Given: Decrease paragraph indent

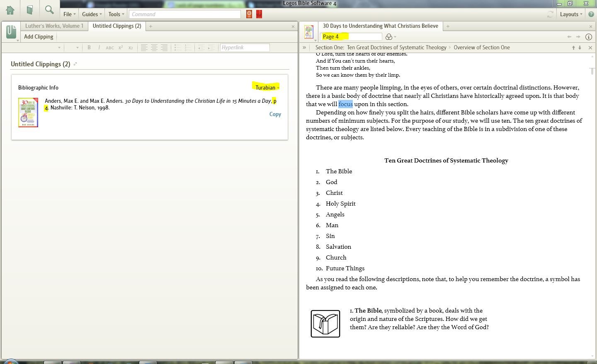Looking at the screenshot, I should click(201, 48).
